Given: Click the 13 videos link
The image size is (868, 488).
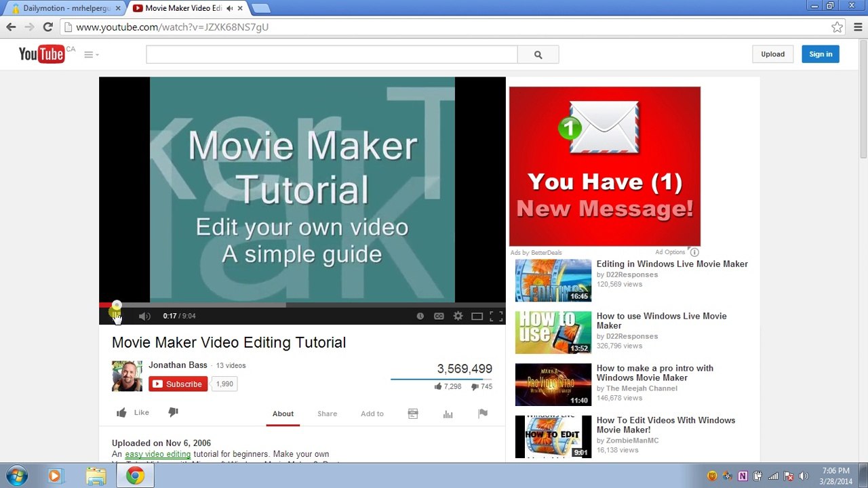Looking at the screenshot, I should pyautogui.click(x=231, y=365).
